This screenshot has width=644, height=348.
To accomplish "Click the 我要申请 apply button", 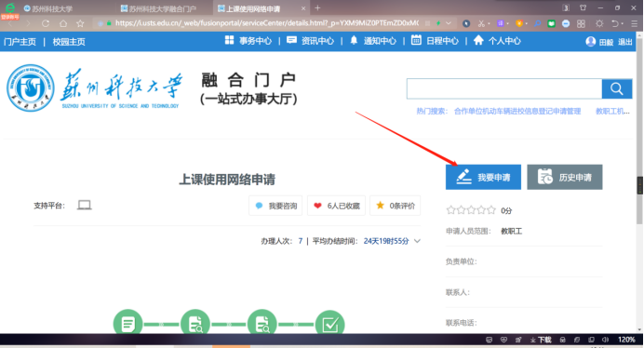I will coord(483,177).
